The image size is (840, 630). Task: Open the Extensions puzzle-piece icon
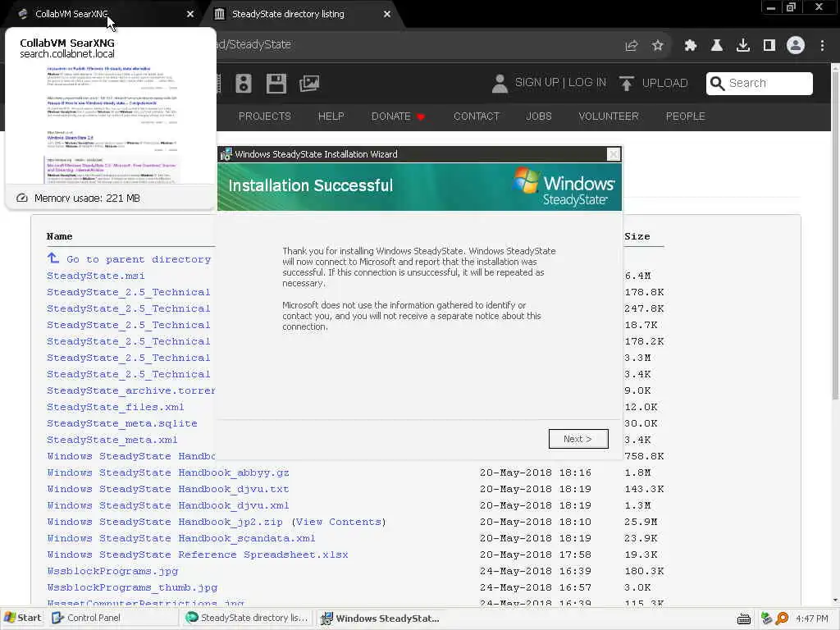[691, 46]
